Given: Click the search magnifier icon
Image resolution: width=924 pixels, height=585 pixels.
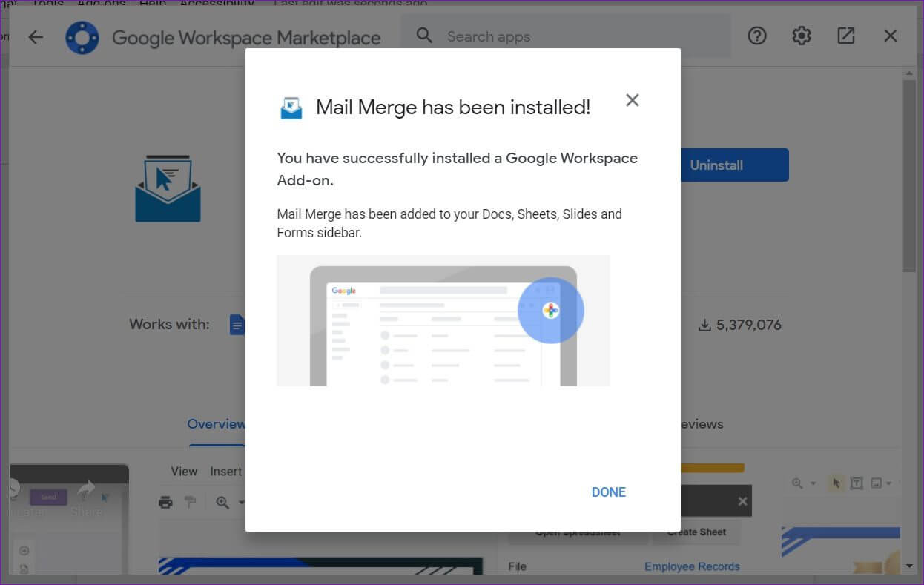Looking at the screenshot, I should coord(424,36).
